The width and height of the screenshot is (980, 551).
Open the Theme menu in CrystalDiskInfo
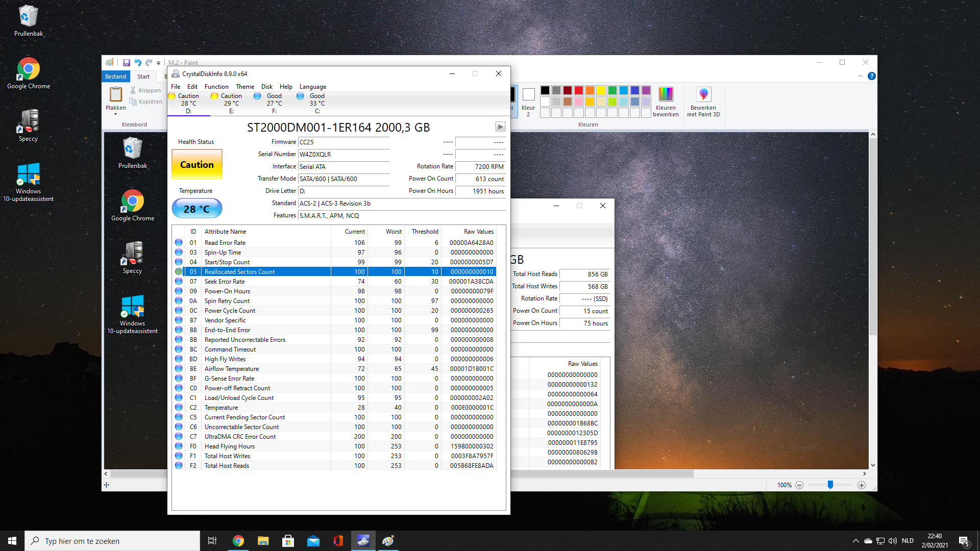[245, 87]
